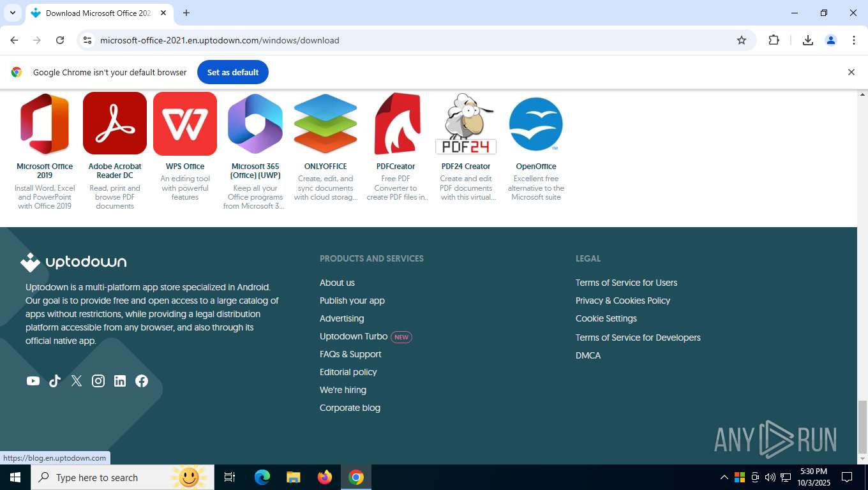Open About us link
Viewport: 868px width, 490px height.
(x=337, y=283)
